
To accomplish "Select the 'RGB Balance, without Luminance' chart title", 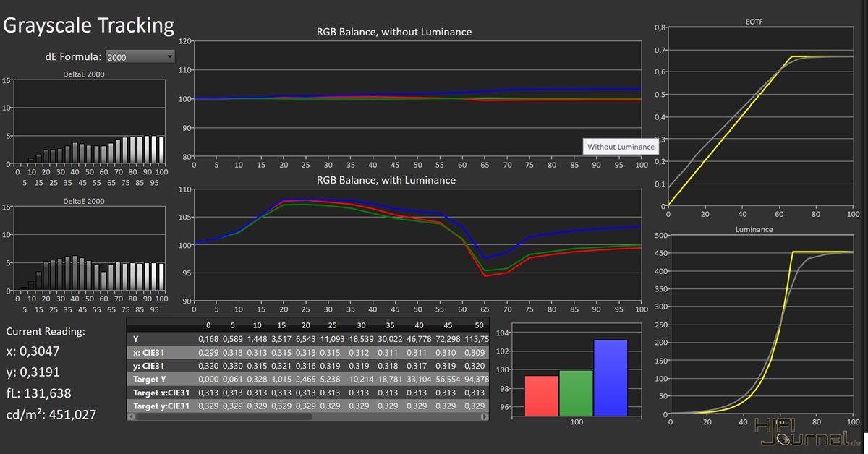I will [x=393, y=32].
